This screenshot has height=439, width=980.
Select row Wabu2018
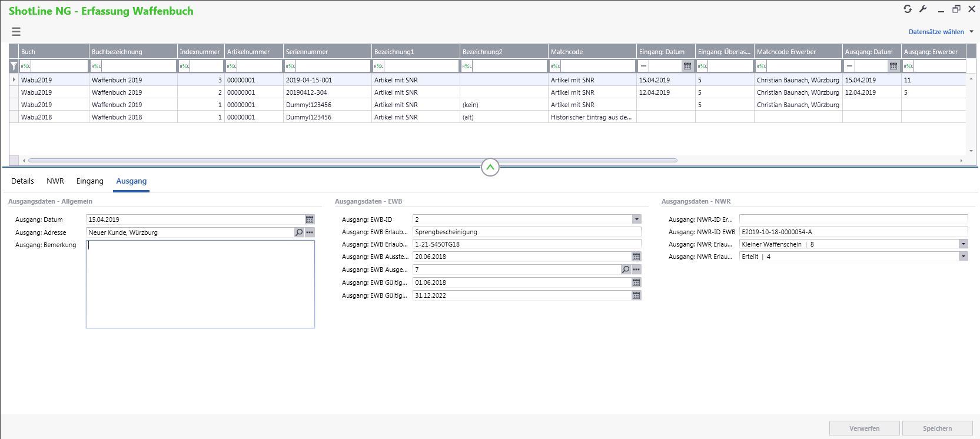487,117
